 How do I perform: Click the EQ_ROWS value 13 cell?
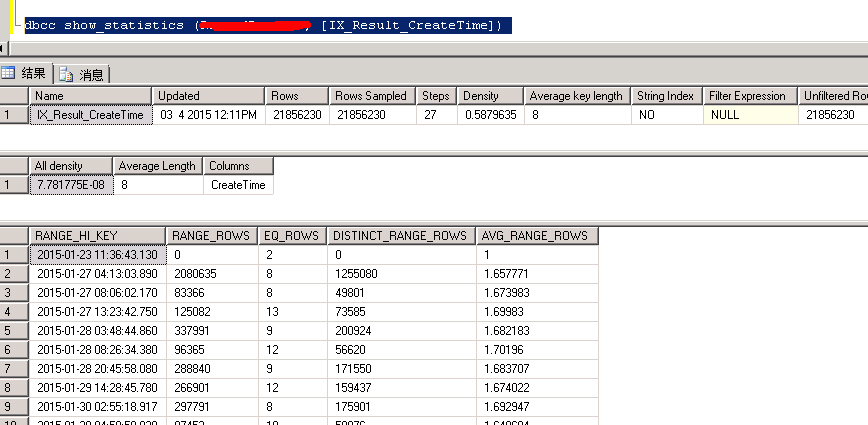(x=292, y=312)
